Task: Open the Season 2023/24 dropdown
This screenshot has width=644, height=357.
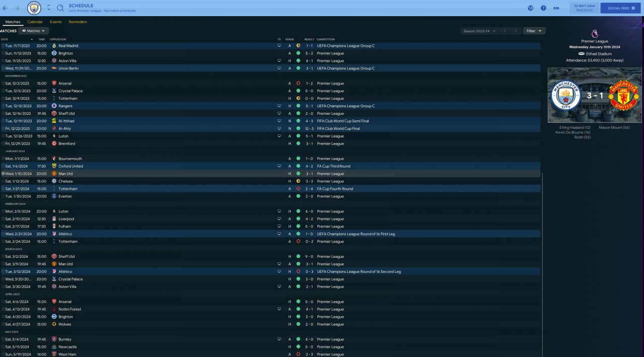Action: [479, 31]
